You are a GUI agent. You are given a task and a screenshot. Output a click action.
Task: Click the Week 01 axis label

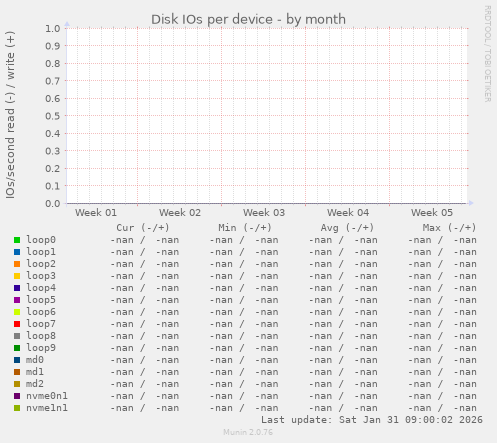pos(96,213)
